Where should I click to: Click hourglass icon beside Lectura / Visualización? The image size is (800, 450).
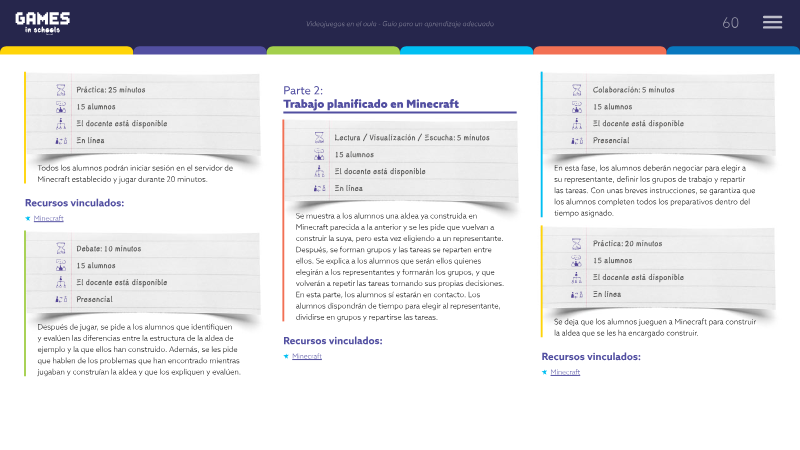click(x=319, y=137)
